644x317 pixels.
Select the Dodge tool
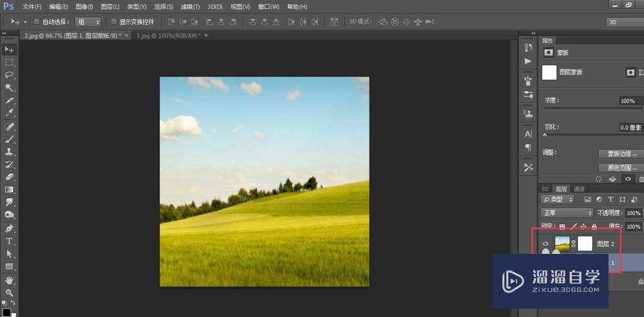pyautogui.click(x=9, y=215)
